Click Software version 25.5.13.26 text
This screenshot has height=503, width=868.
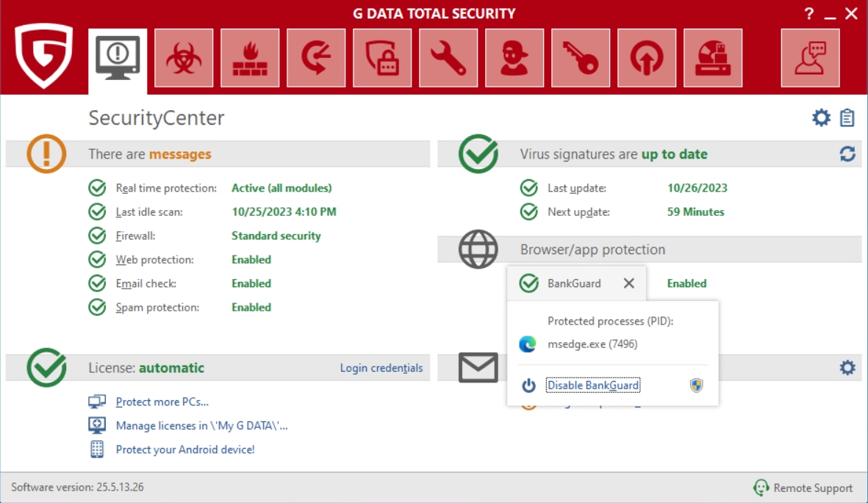tap(77, 487)
